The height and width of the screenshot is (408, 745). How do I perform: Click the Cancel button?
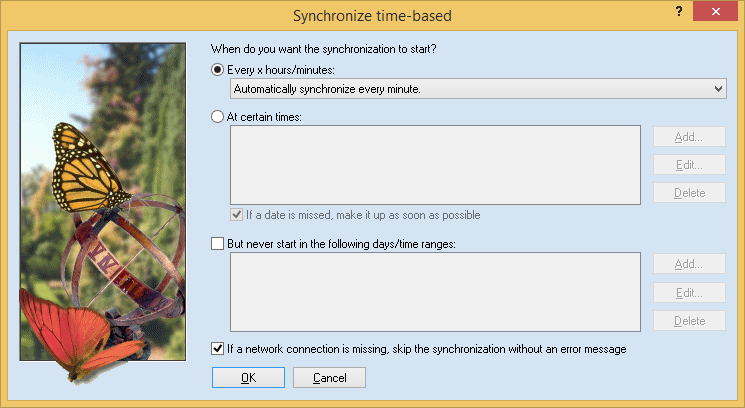(x=329, y=378)
